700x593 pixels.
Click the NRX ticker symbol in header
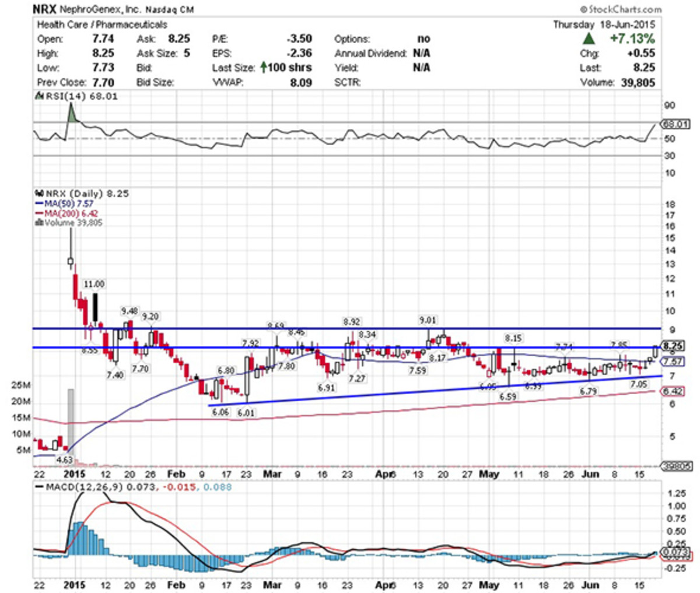coord(45,9)
